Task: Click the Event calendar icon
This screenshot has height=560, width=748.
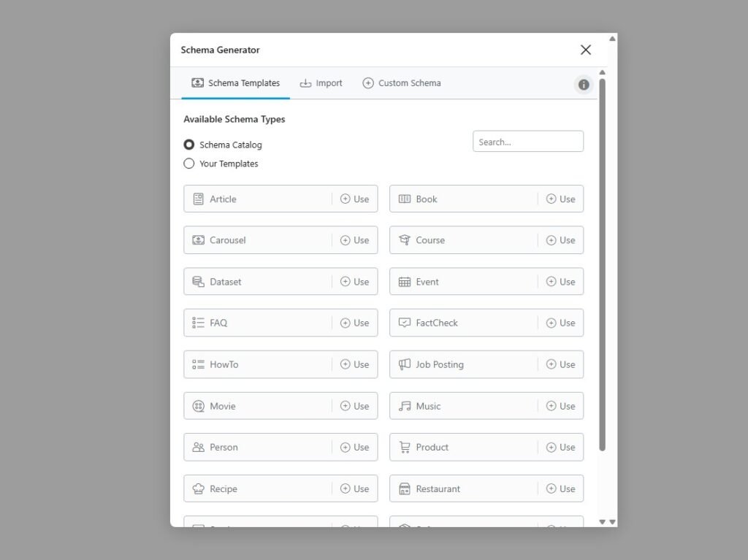Action: click(404, 282)
